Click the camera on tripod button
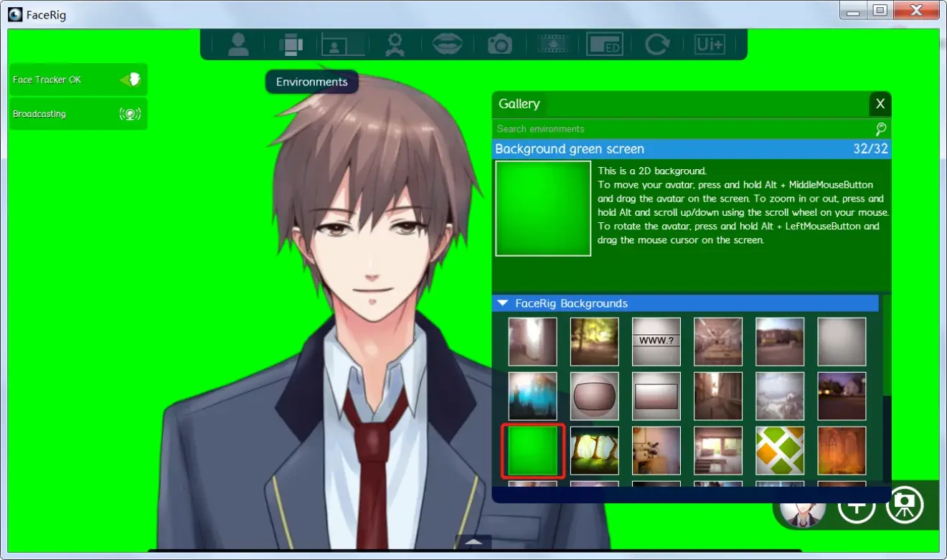Screen dimensions: 947x560 [905, 506]
